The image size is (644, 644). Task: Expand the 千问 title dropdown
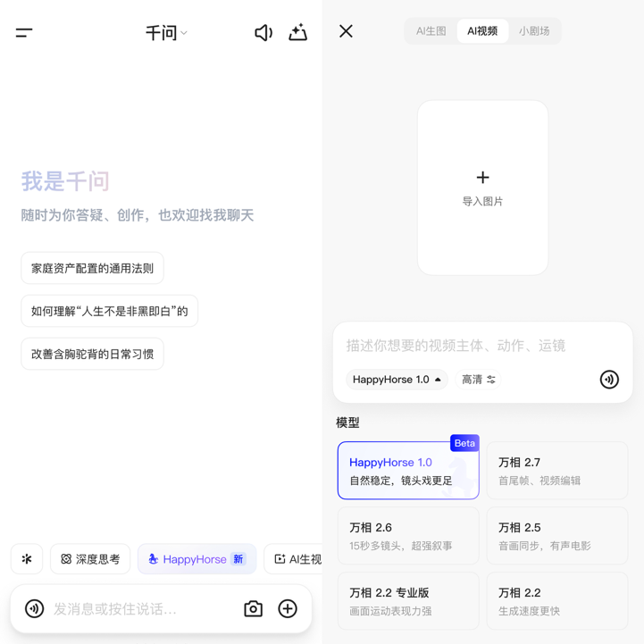pos(166,33)
